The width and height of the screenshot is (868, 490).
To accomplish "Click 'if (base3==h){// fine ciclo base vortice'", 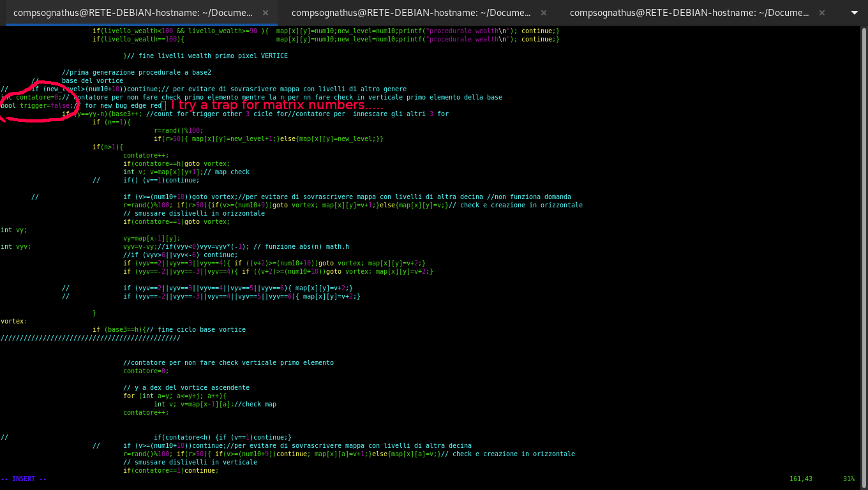I will click(169, 330).
